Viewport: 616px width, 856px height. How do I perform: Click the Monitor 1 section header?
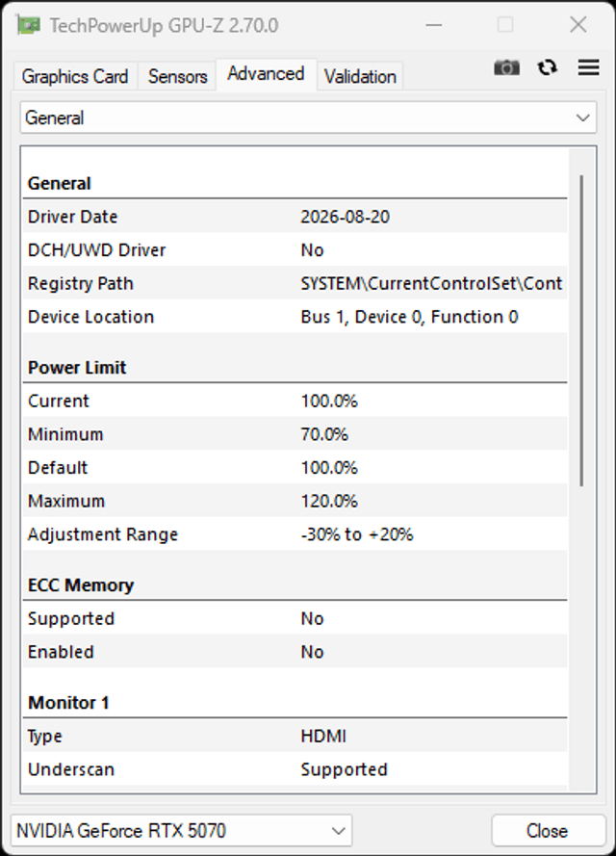tap(68, 703)
